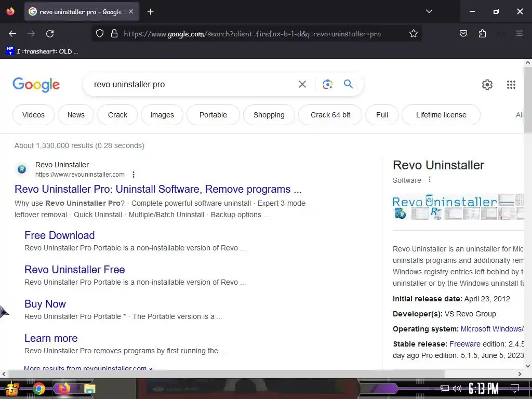532x399 pixels.
Task: Open the network tray icon
Action: click(444, 389)
